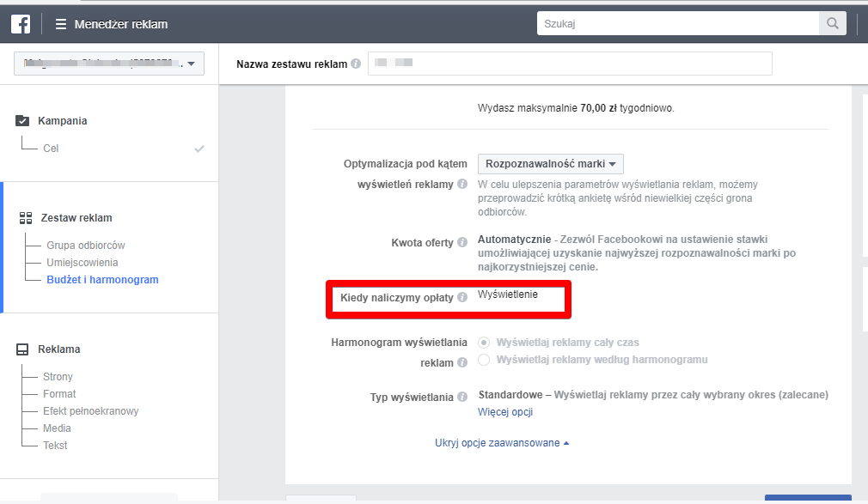Click the info icon by Harmonogram wyświetlania reklam
The width and height of the screenshot is (868, 504).
point(462,362)
